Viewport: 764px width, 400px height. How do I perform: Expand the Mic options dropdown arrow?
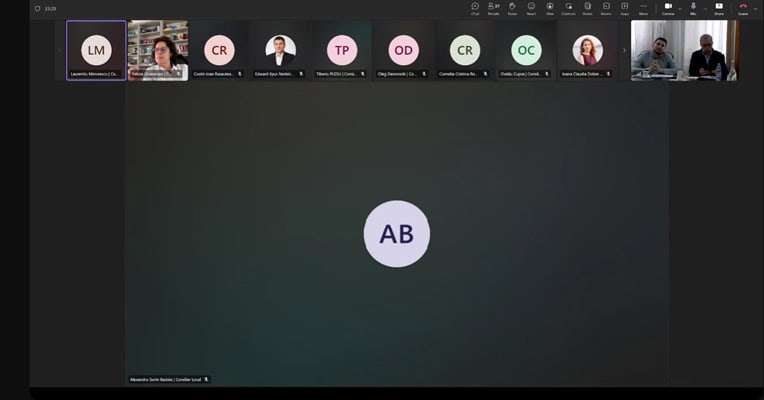704,8
